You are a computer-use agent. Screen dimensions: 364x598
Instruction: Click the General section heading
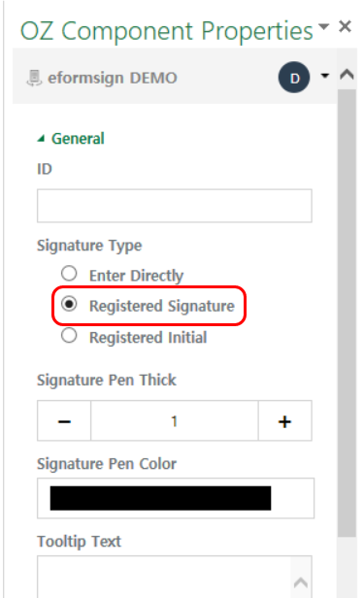pos(78,139)
